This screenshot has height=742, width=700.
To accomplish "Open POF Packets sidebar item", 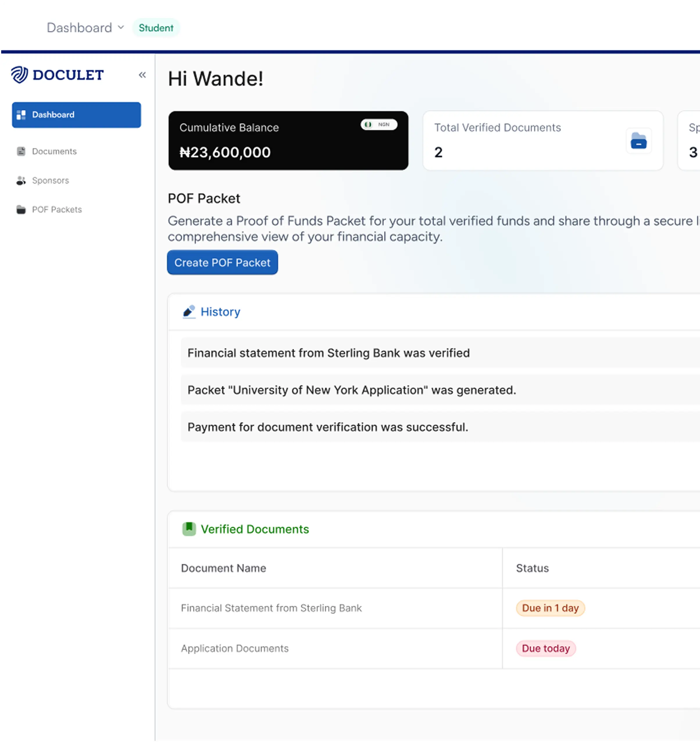I will coord(57,210).
